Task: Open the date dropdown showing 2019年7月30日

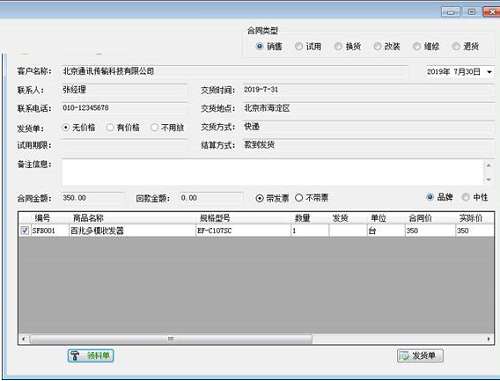Action: (489, 72)
